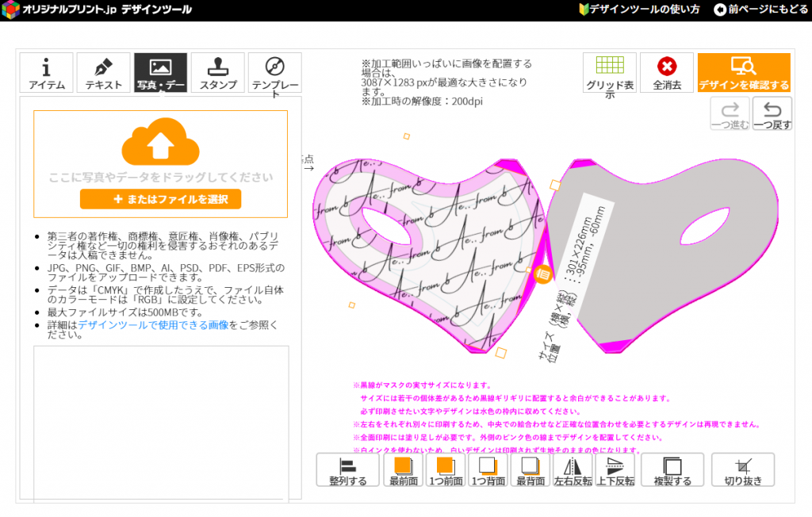
Task: Click the selection handle at mask's top-right
Action: 555,185
